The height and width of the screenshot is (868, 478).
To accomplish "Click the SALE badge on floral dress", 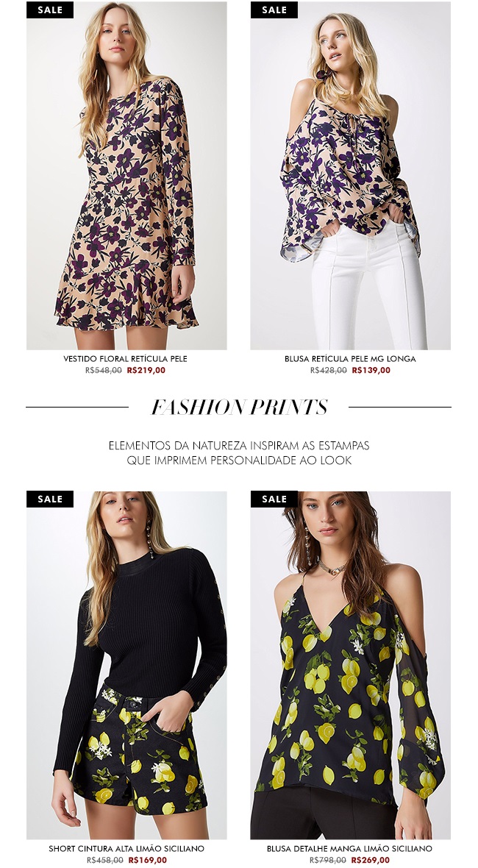I will point(50,10).
